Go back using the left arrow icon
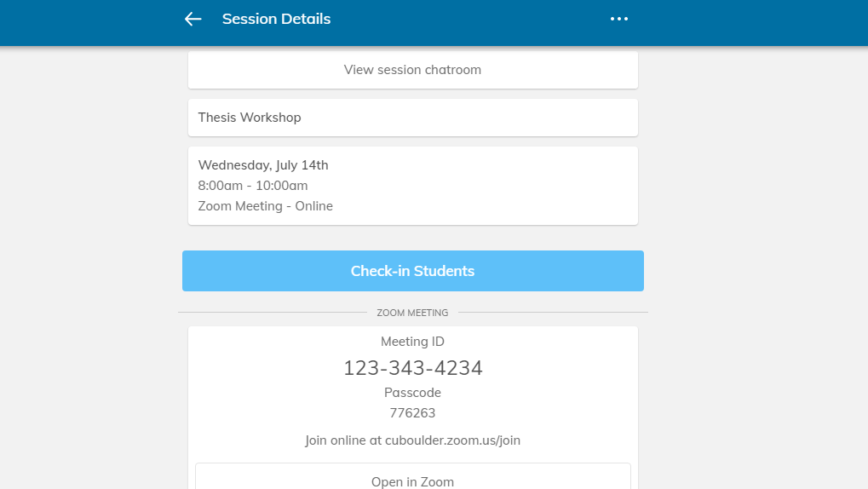Viewport: 868px width, 489px height. coord(193,19)
